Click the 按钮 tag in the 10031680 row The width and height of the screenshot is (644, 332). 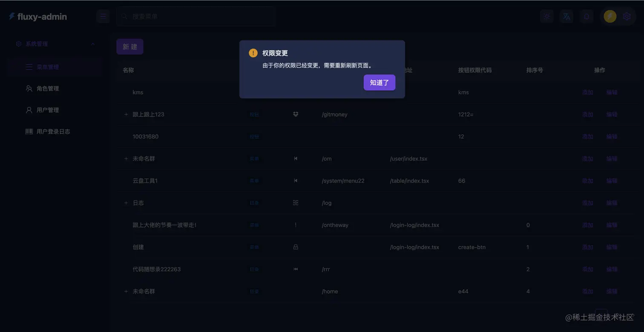(x=254, y=136)
